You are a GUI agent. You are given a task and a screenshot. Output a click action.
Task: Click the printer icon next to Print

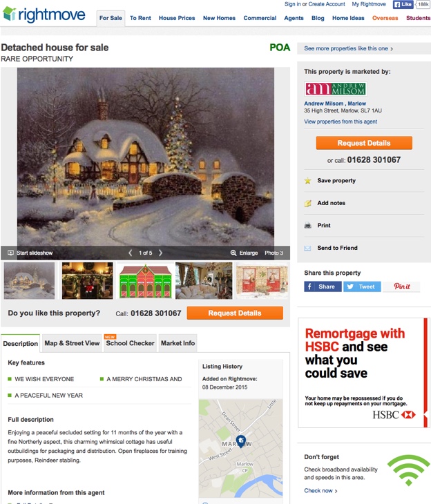(308, 225)
